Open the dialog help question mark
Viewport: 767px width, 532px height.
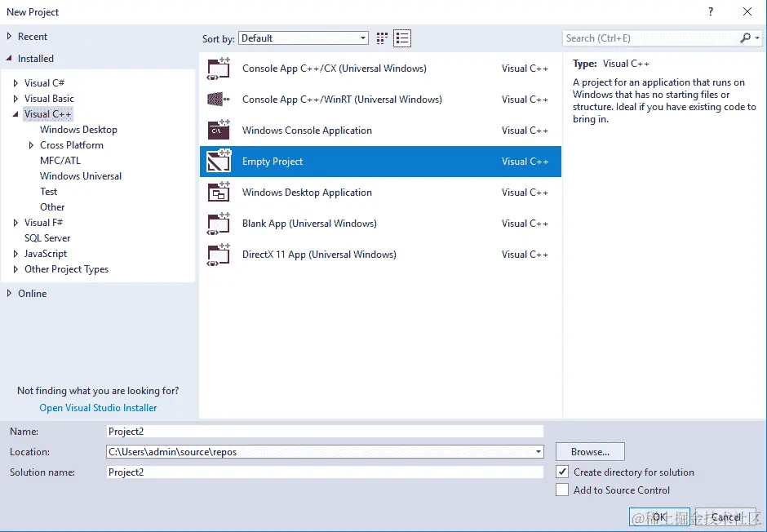pyautogui.click(x=711, y=11)
